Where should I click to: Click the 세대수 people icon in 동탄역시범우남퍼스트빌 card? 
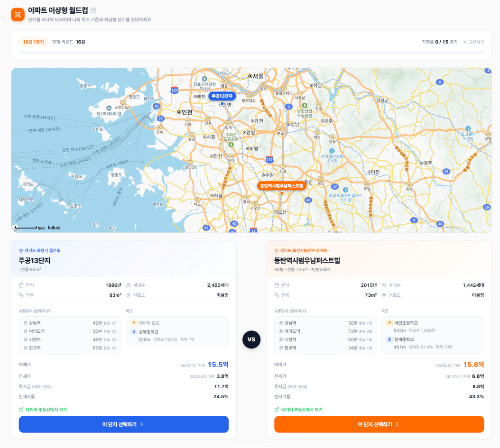tap(384, 285)
